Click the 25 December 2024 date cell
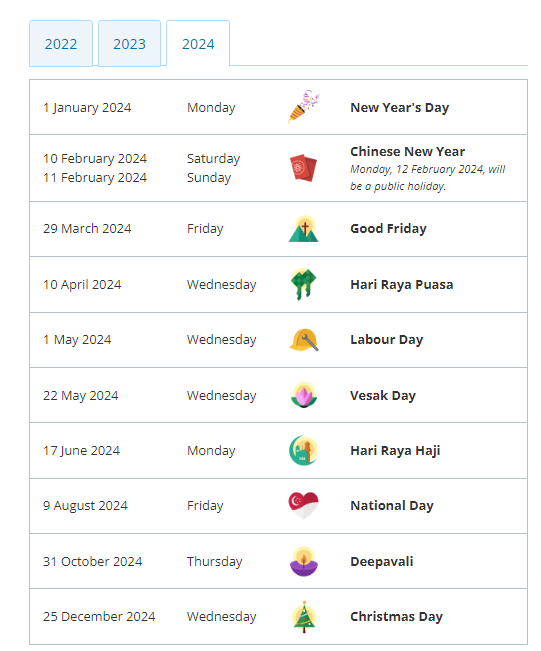 [x=99, y=617]
